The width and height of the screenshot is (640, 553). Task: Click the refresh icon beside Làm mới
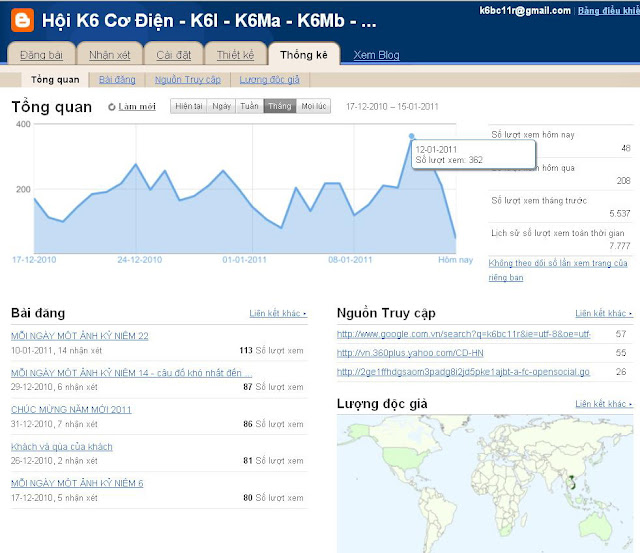111,107
